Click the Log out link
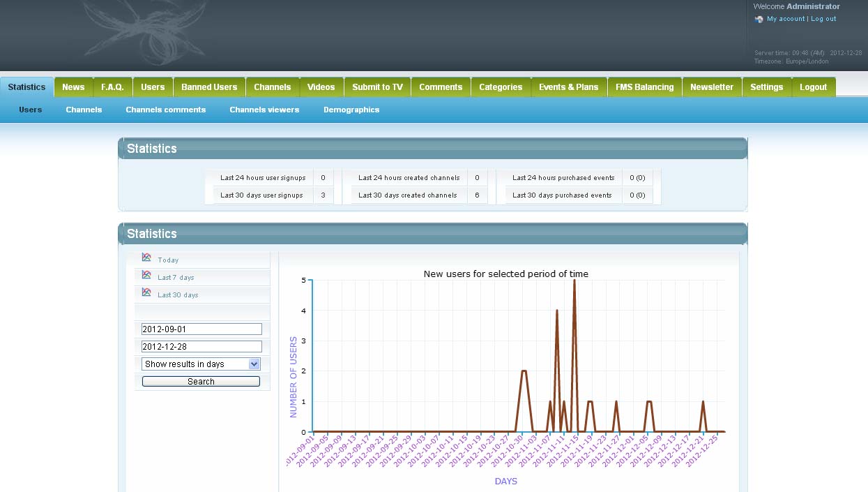The height and width of the screenshot is (492, 868). pyautogui.click(x=823, y=19)
